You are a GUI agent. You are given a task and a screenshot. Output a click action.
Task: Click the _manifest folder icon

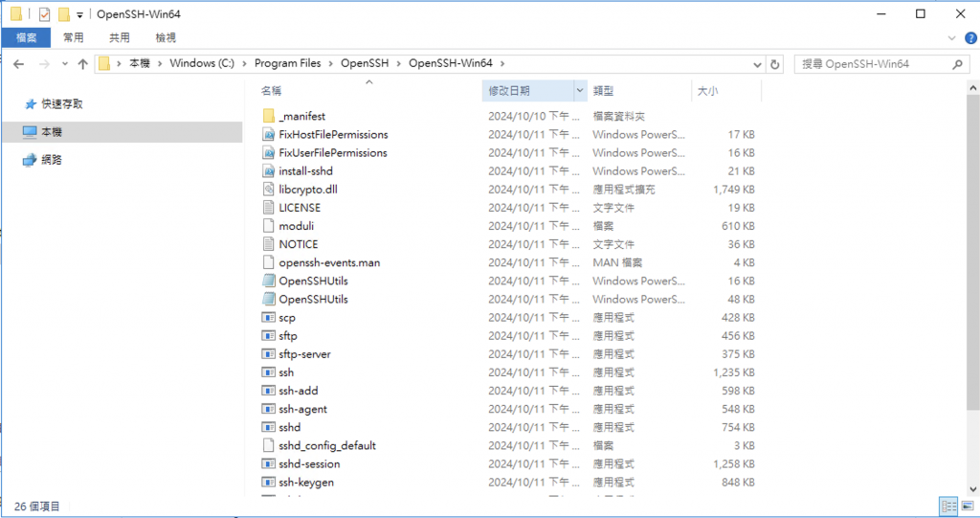pos(269,116)
